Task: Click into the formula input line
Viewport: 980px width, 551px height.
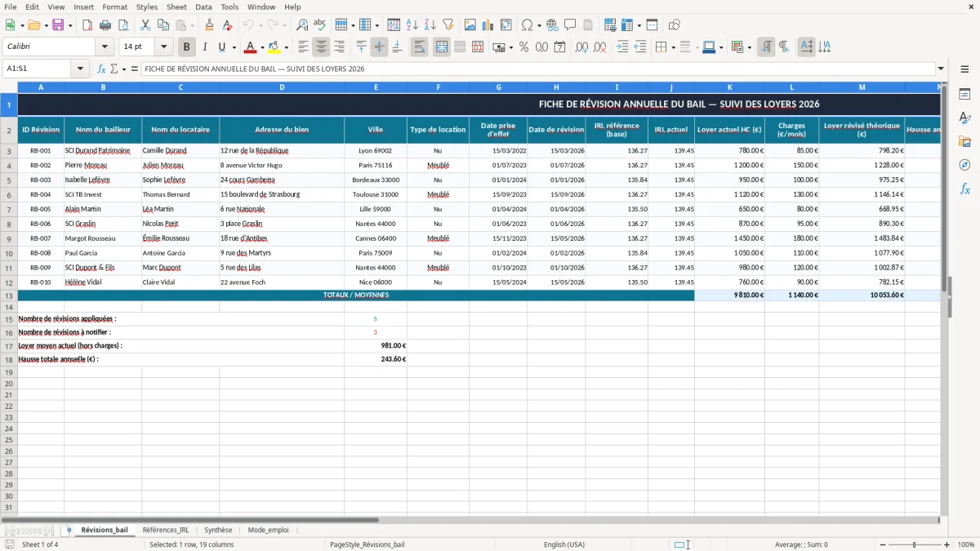Action: pyautogui.click(x=537, y=69)
